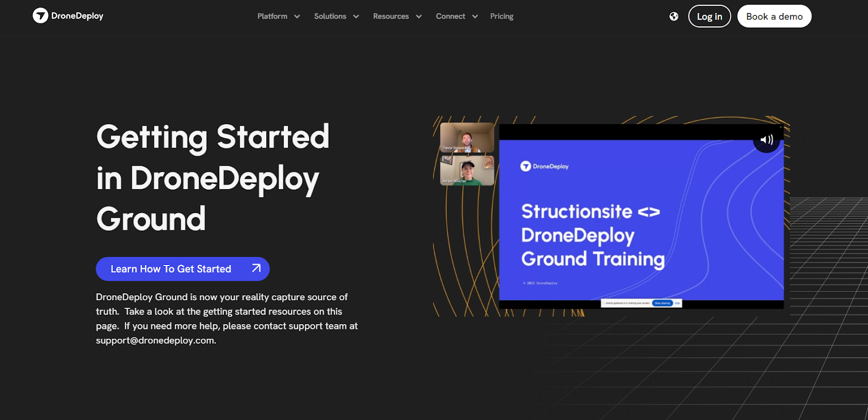This screenshot has width=868, height=420.
Task: Click the Stop sharing button in video
Action: pyautogui.click(x=662, y=303)
